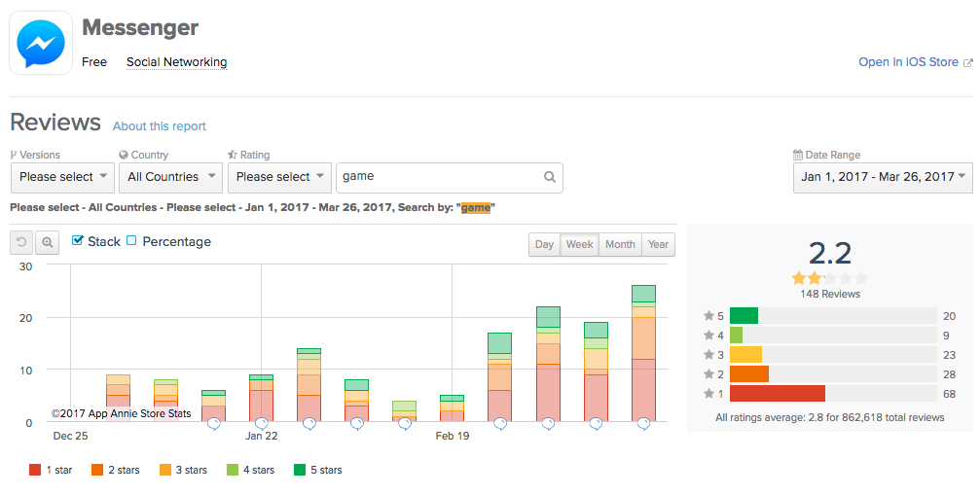Viewport: 980px width, 495px height.
Task: Click the search field containing game
Action: (450, 177)
